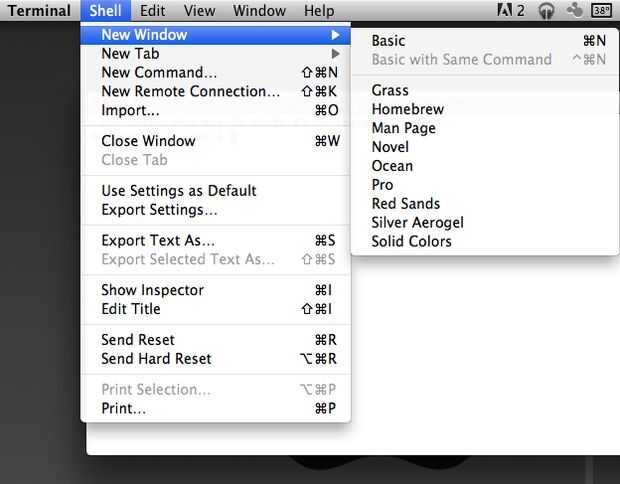Click the sharing status menu bar icon

(x=574, y=11)
